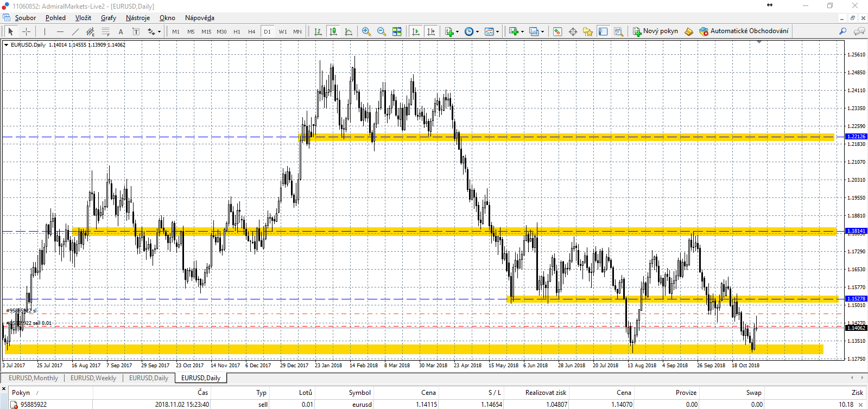868x409 pixels.
Task: Insert text with the A tool
Action: (x=121, y=31)
